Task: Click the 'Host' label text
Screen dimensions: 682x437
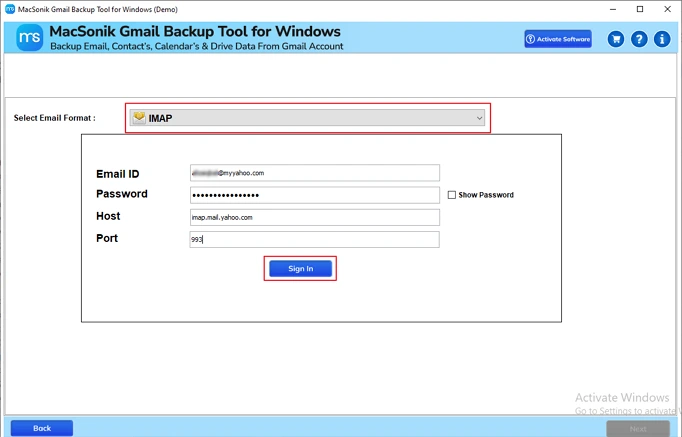Action: coord(108,216)
